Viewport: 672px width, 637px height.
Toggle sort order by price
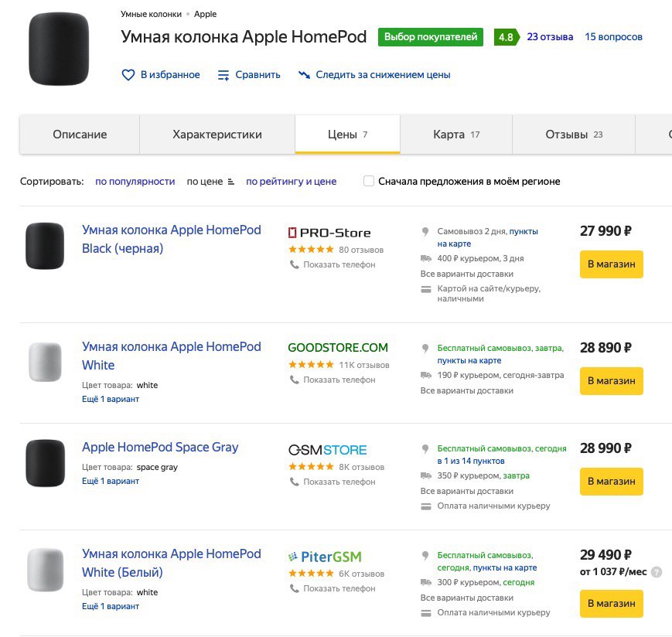tap(210, 182)
